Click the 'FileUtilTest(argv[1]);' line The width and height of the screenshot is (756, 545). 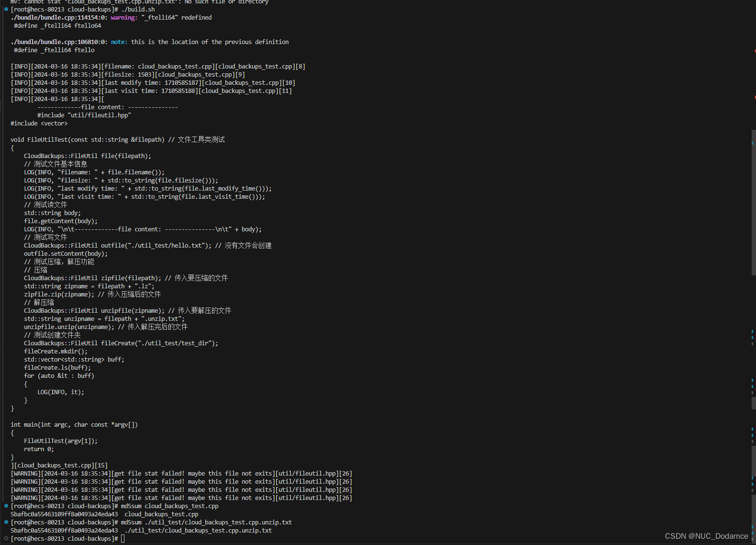pos(61,441)
